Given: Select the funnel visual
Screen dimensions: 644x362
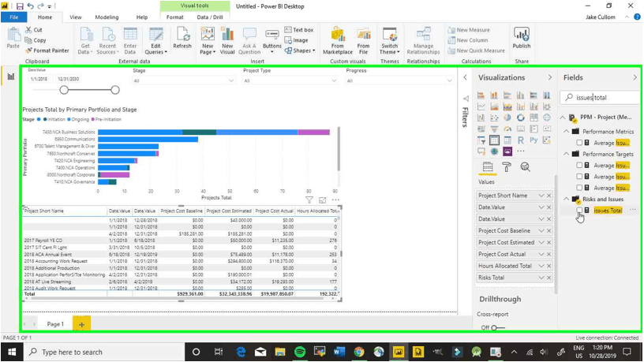Looking at the screenshot, I should [x=494, y=129].
